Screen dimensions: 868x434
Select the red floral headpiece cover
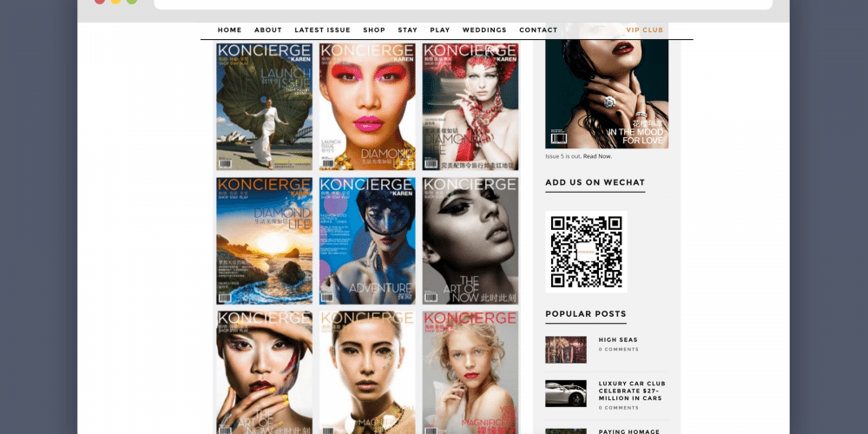tap(470, 106)
